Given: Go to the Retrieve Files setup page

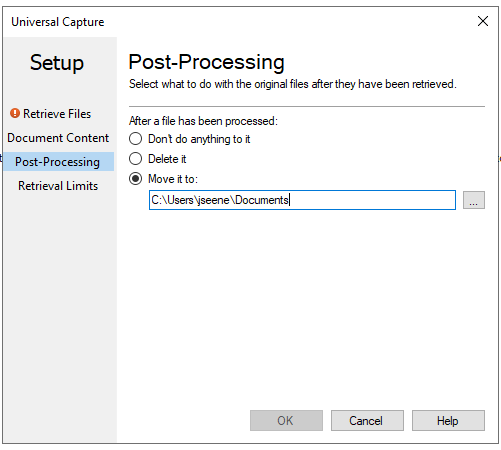Looking at the screenshot, I should (x=57, y=114).
